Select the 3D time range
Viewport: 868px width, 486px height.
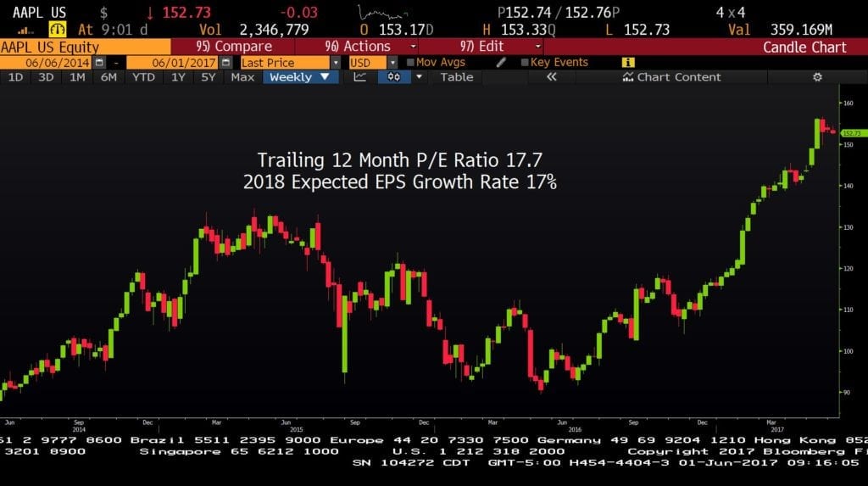46,77
